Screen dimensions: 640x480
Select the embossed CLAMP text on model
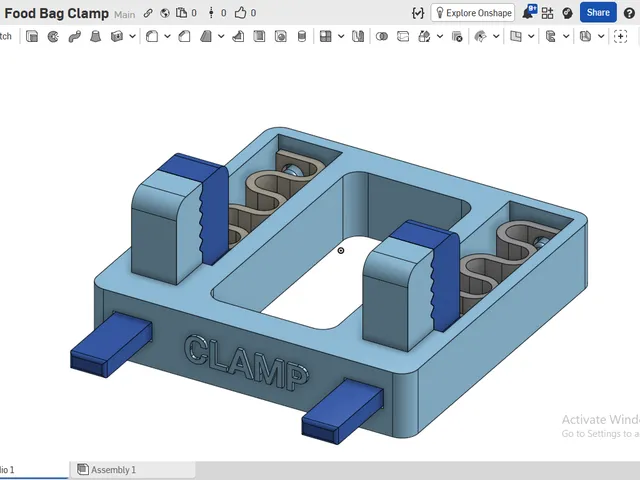[247, 363]
